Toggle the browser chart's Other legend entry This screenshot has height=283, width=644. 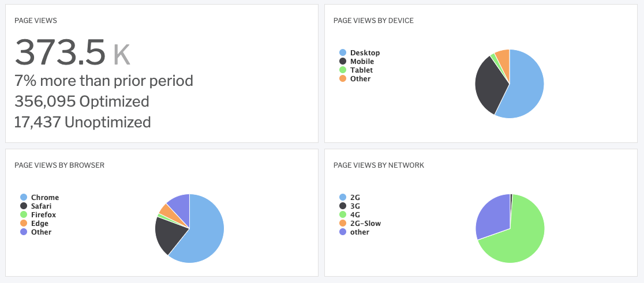click(x=36, y=232)
